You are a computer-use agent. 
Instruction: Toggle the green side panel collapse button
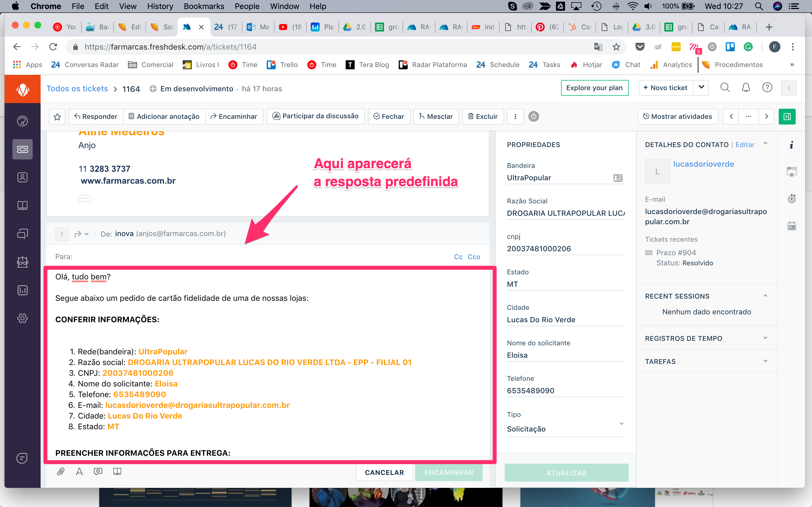787,117
